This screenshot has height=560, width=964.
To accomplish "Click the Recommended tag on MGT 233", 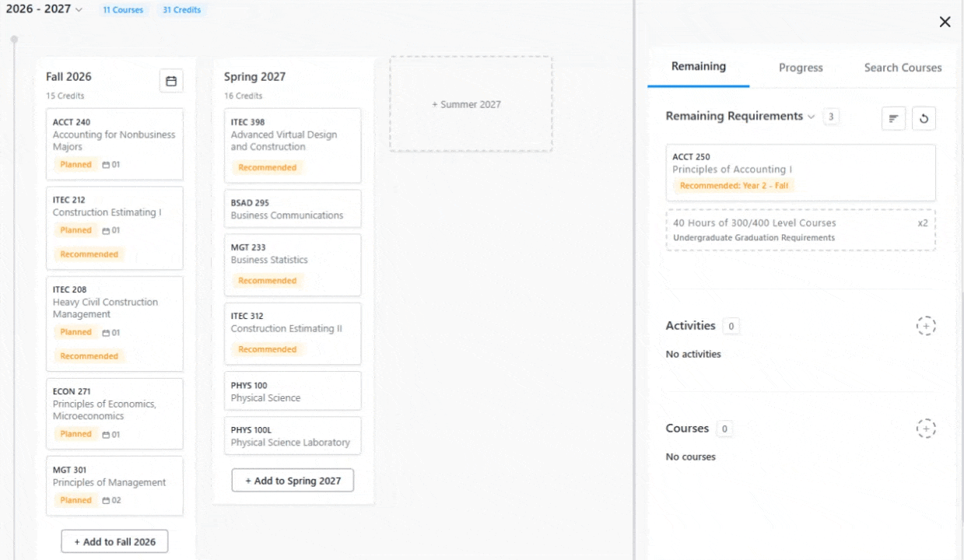I will [267, 281].
